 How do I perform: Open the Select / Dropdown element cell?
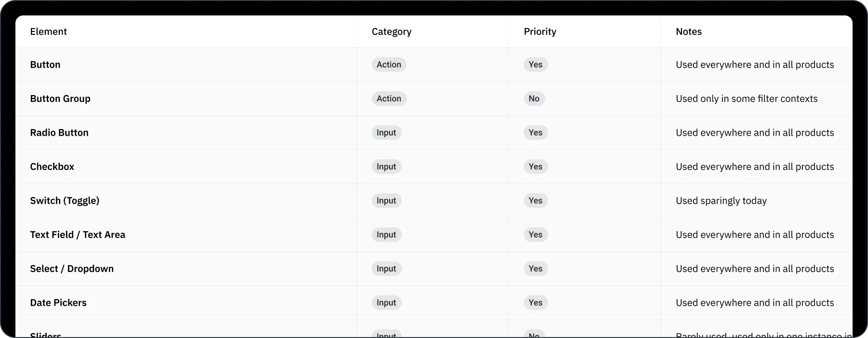(186, 269)
